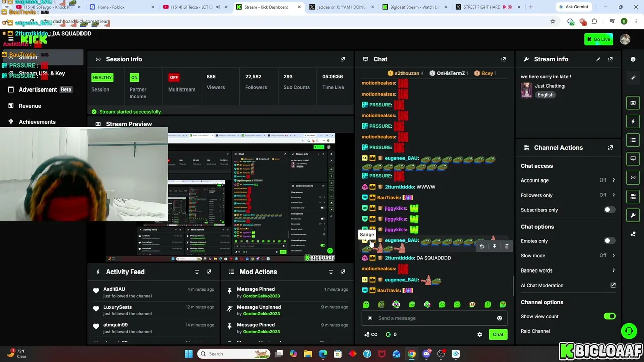Image resolution: width=644 pixels, height=362 pixels.
Task: Click the info icon in right sidebar
Action: (x=633, y=59)
